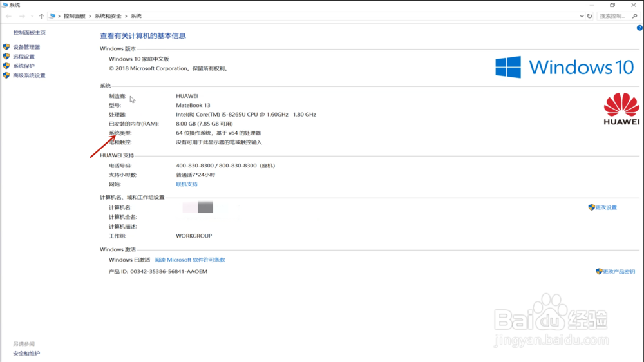Select the WORKGROUP value
This screenshot has width=644, height=362.
194,236
